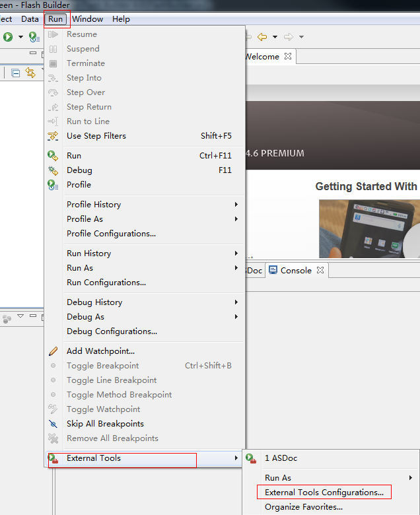Expand the Run As submenu in the Run menu
The image size is (420, 515).
[145, 267]
